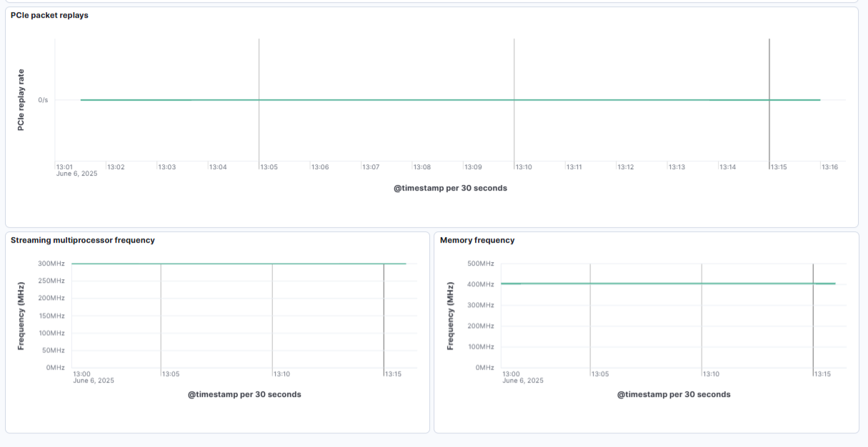The image size is (868, 447).
Task: Click the "0/s" y-axis tick label
Action: (43, 100)
